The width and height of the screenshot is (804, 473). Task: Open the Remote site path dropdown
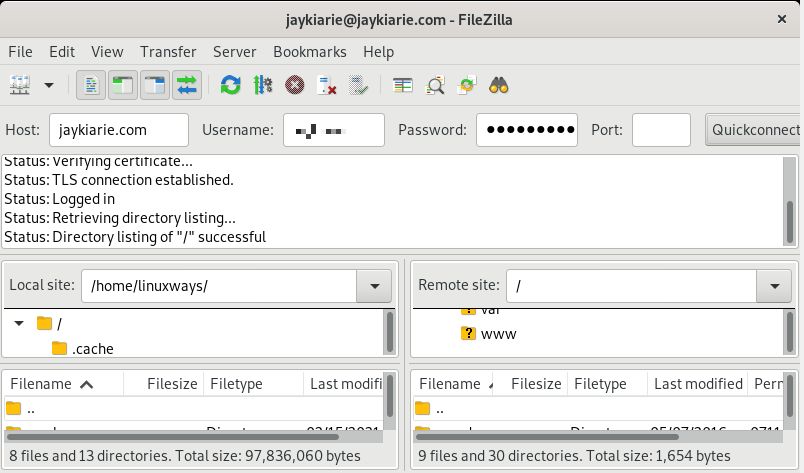click(x=774, y=286)
